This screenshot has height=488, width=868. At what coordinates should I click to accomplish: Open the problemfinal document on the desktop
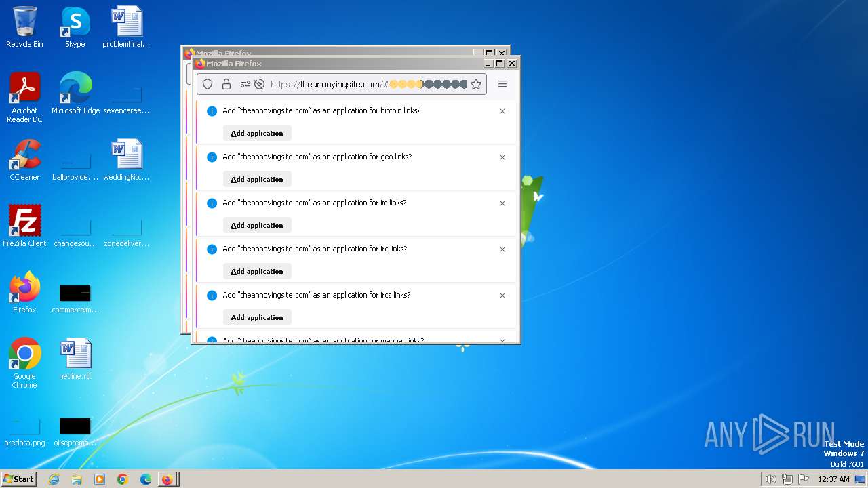tap(126, 27)
